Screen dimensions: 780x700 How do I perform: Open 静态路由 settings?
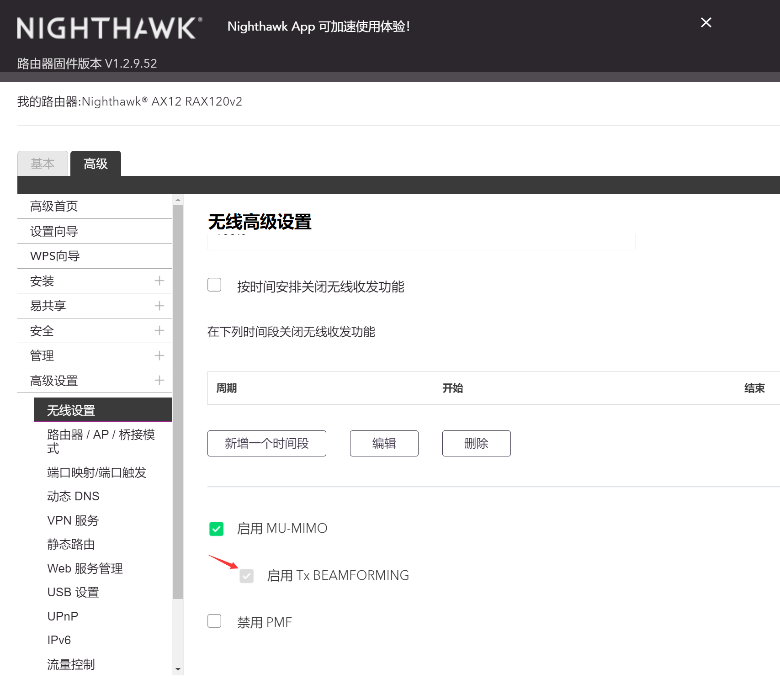click(x=71, y=544)
